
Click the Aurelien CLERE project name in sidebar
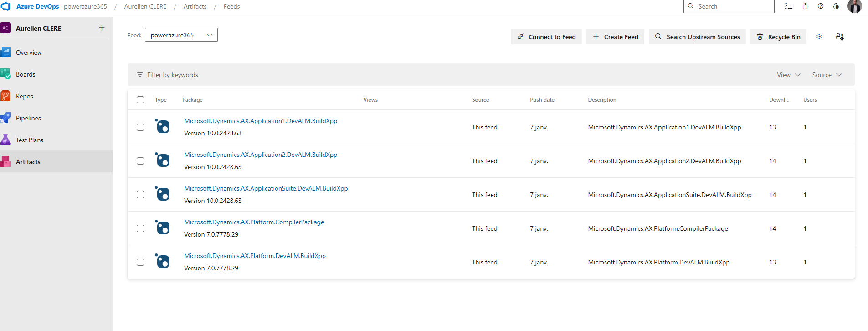tap(39, 28)
